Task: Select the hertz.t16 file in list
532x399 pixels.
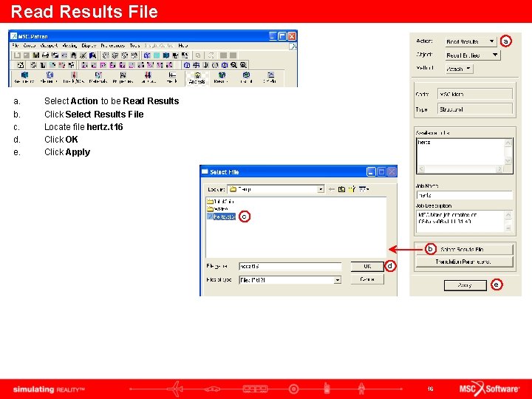Action: pyautogui.click(x=221, y=216)
